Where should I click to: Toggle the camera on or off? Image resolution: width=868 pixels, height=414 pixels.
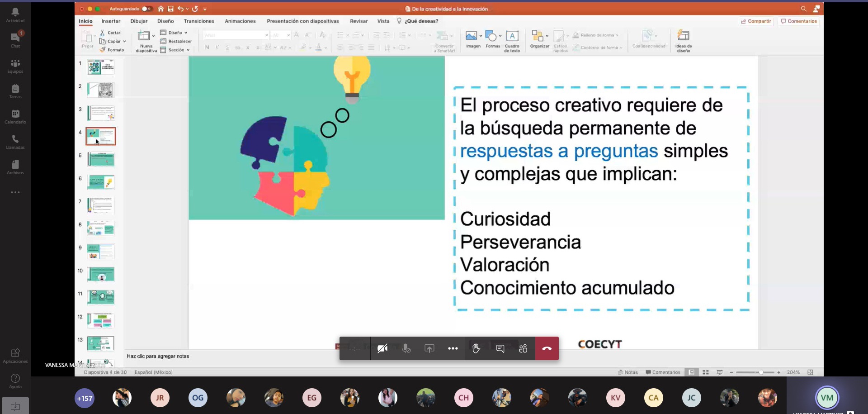[382, 348]
